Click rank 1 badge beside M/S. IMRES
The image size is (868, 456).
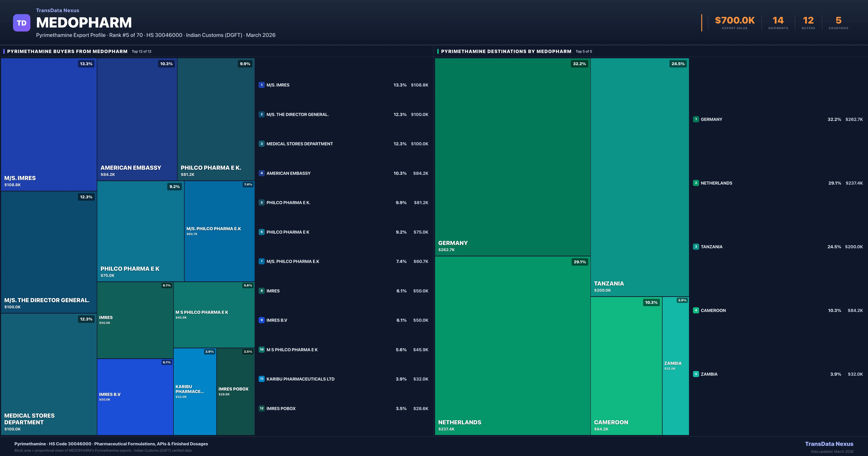pyautogui.click(x=261, y=85)
